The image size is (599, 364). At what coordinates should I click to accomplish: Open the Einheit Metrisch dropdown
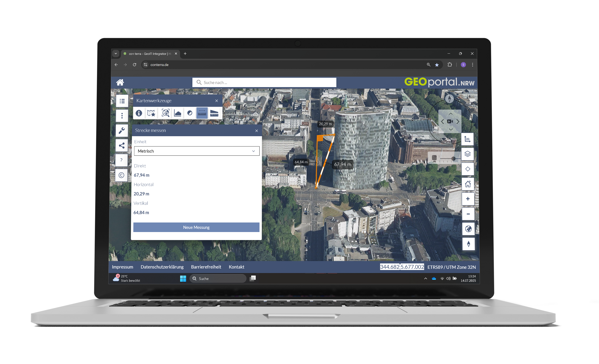(x=196, y=151)
